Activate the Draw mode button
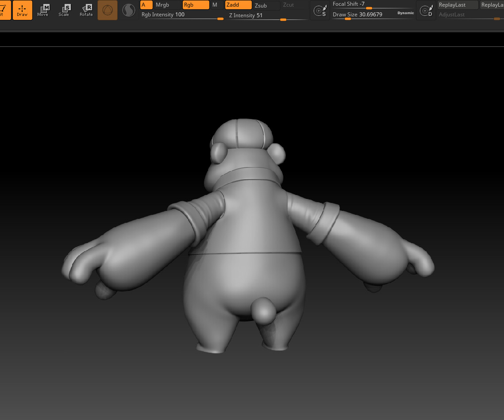504x420 pixels. (x=22, y=10)
